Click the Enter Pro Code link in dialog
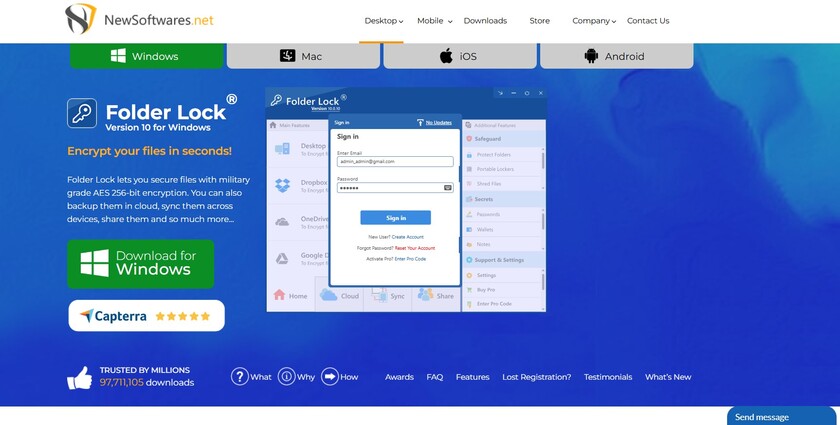 click(410, 259)
